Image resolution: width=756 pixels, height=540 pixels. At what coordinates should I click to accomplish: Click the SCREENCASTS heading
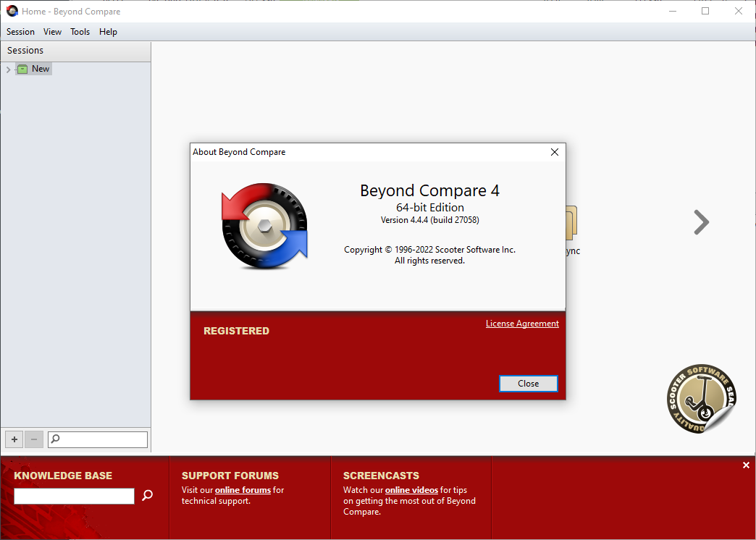[381, 476]
